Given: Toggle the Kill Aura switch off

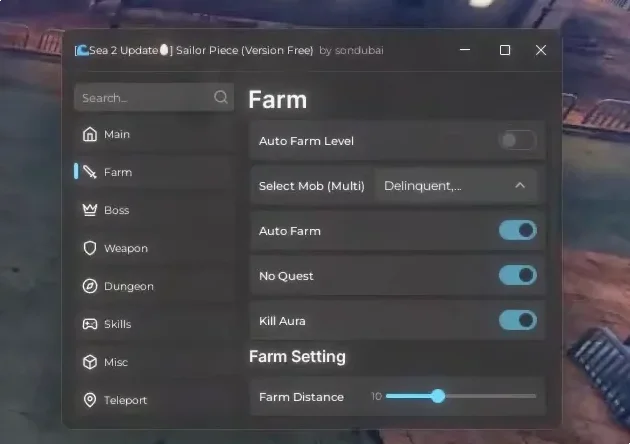Looking at the screenshot, I should pyautogui.click(x=518, y=320).
